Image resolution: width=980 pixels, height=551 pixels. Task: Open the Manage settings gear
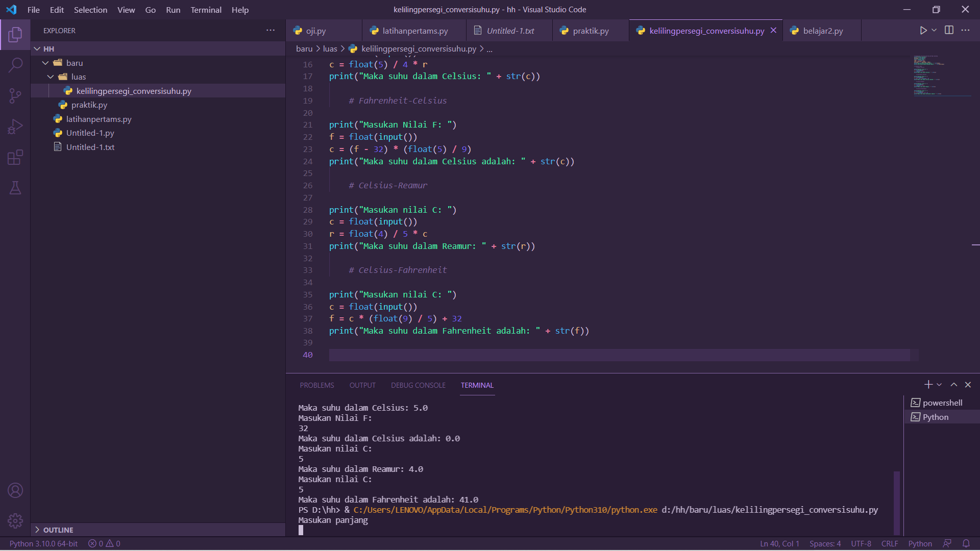(x=15, y=521)
